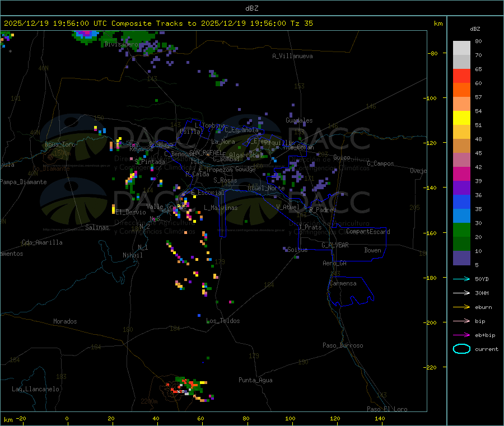Click the magenta eb+bip arrow legend icon
The height and width of the screenshot is (426, 504).
(461, 335)
